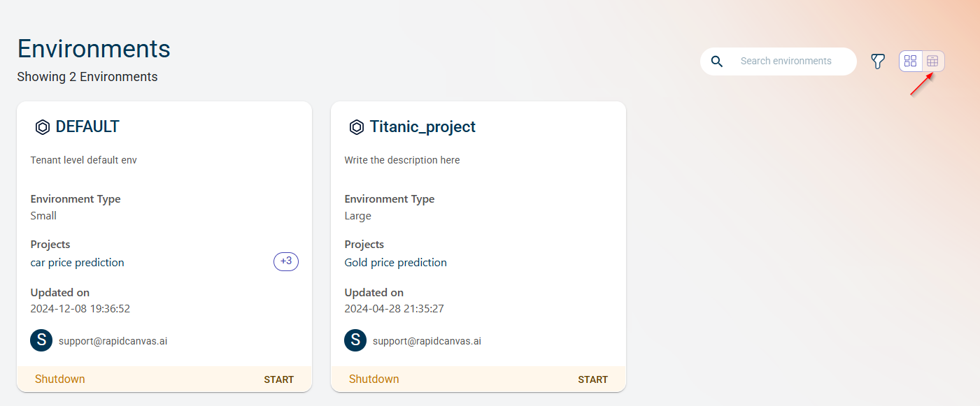Click the Environments page heading
Viewport: 980px width, 406px height.
click(94, 49)
